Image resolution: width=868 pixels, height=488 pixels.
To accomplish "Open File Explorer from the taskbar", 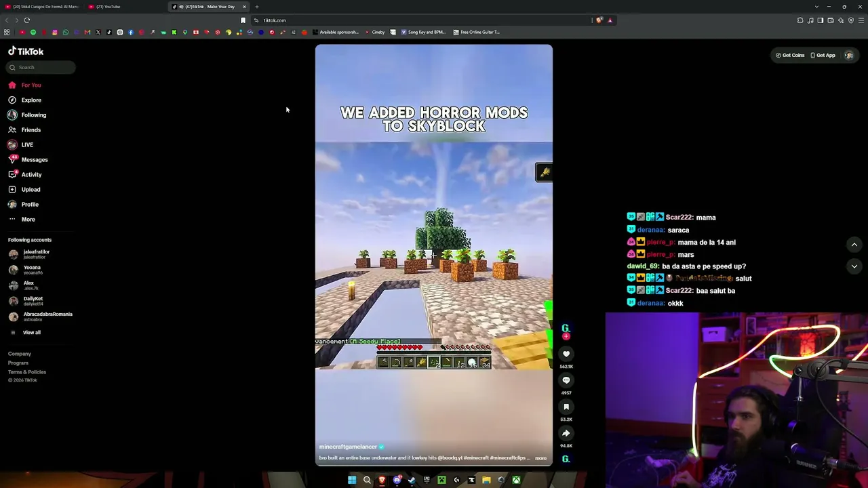I will click(x=486, y=481).
